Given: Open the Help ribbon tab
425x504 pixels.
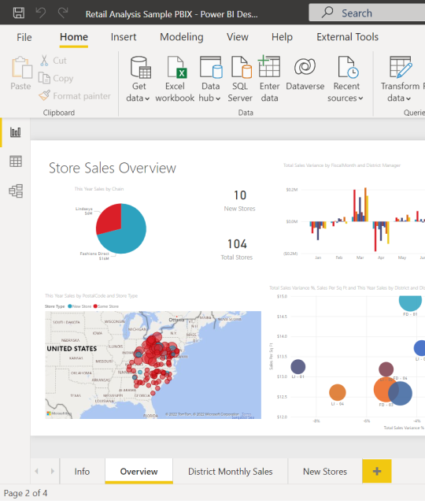Looking at the screenshot, I should coord(282,37).
